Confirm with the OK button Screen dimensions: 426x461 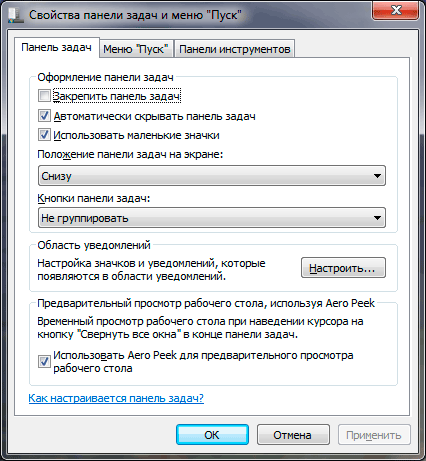coord(212,435)
